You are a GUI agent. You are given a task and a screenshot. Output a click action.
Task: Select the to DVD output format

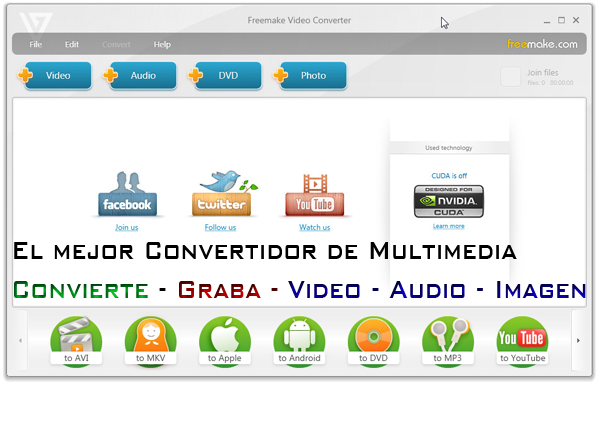pos(373,342)
